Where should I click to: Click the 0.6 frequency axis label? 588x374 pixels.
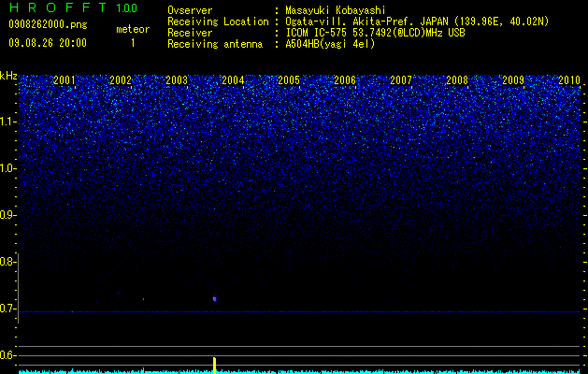point(7,355)
